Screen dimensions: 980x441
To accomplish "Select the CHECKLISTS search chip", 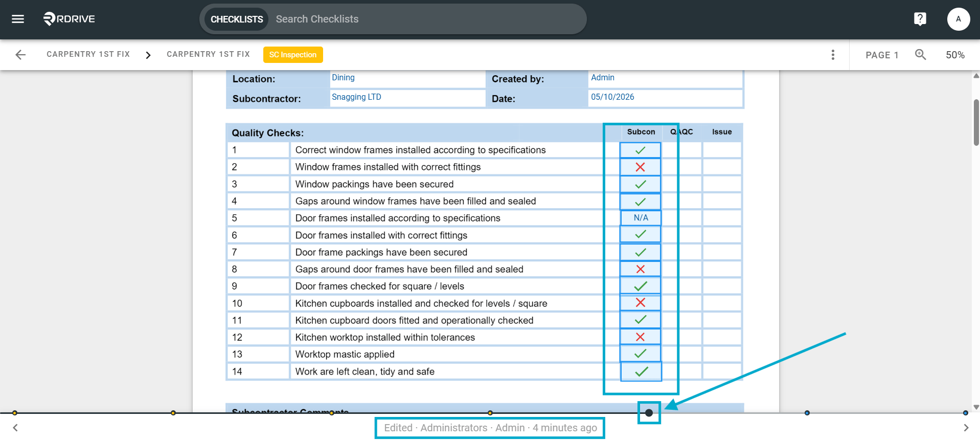I will (237, 19).
